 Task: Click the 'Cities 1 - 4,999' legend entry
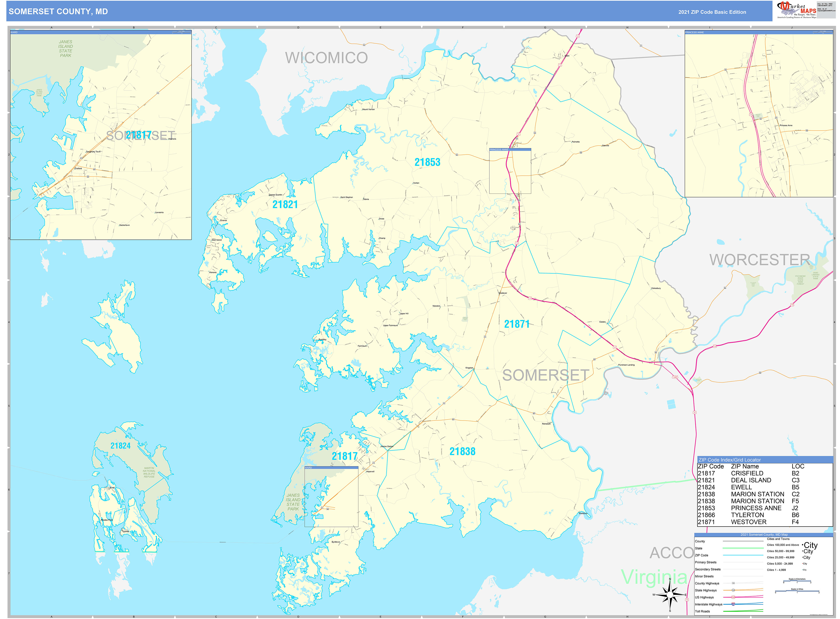(x=776, y=570)
